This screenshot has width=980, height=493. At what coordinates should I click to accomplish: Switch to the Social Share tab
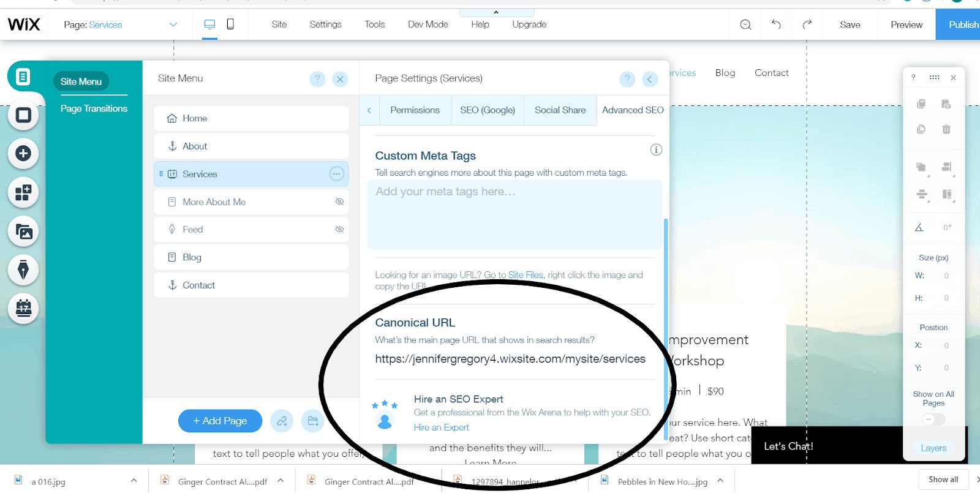click(x=560, y=110)
